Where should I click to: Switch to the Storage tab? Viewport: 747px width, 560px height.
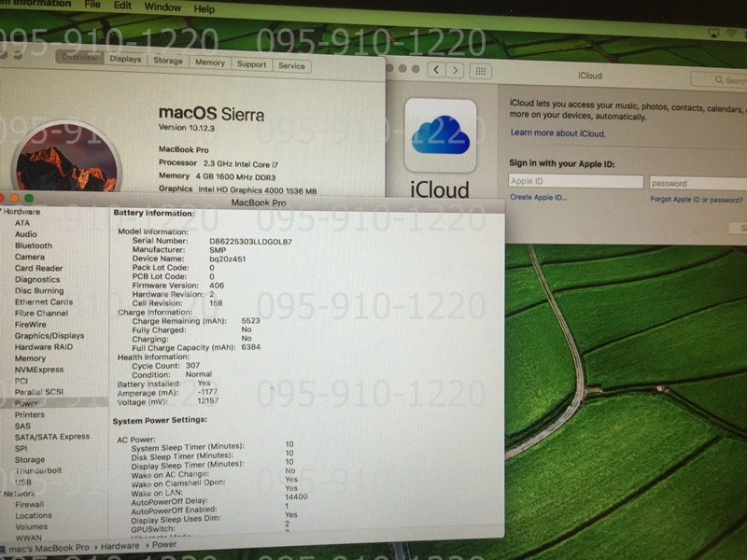[x=168, y=62]
